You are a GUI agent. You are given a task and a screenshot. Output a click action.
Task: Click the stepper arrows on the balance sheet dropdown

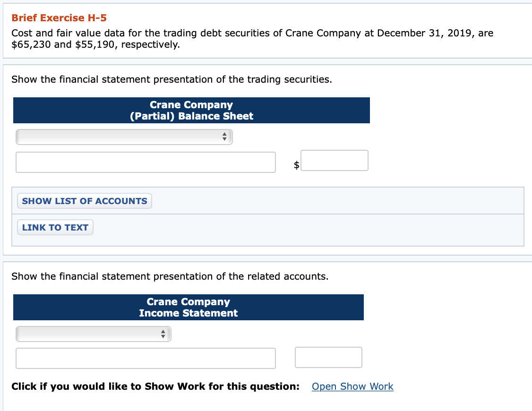(x=224, y=137)
